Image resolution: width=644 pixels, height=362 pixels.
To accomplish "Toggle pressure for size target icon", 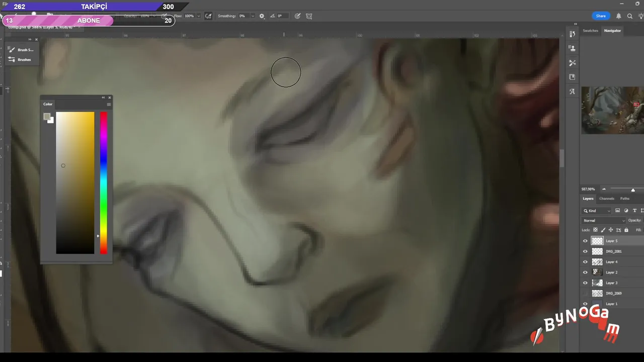I will pyautogui.click(x=297, y=16).
